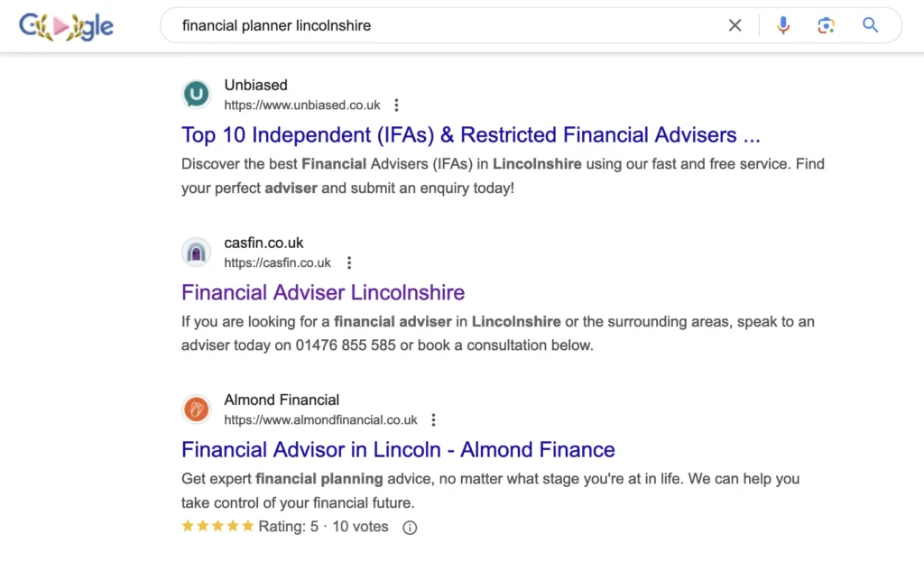This screenshot has width=924, height=561.
Task: Open rating details via the info icon
Action: (410, 527)
